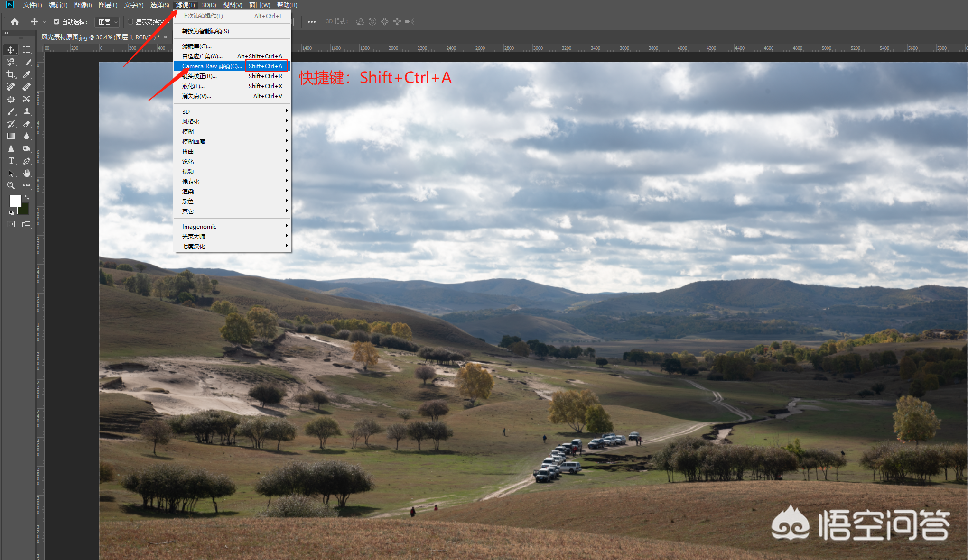
Task: Select the Eraser tool
Action: [27, 124]
